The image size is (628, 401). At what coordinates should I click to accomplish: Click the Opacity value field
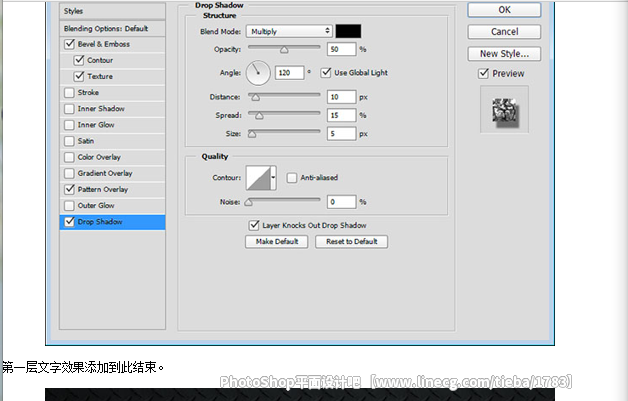coord(341,49)
